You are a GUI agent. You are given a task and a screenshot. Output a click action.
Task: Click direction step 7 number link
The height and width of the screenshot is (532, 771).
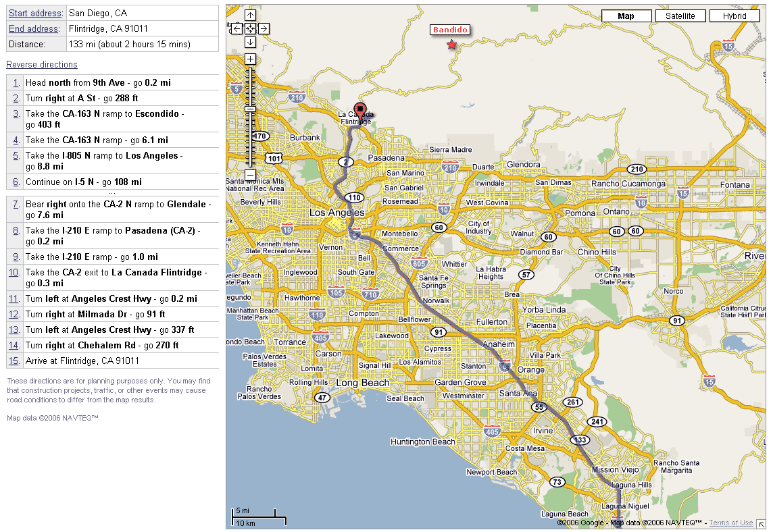(15, 204)
